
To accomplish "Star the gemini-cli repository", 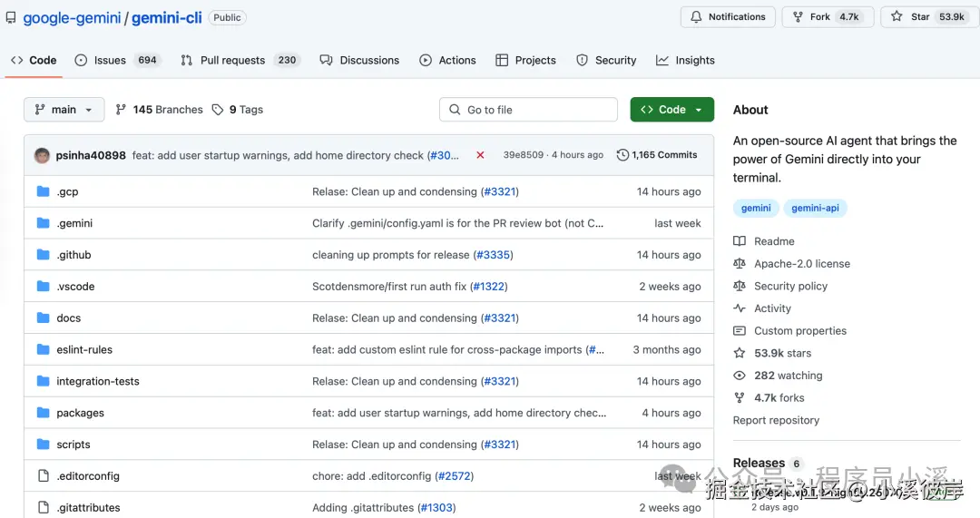I will point(929,17).
